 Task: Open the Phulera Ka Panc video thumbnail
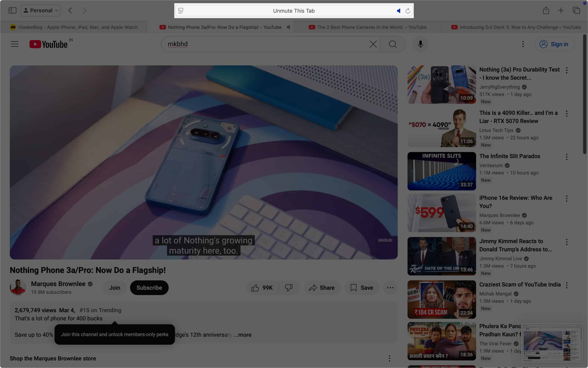click(x=442, y=341)
